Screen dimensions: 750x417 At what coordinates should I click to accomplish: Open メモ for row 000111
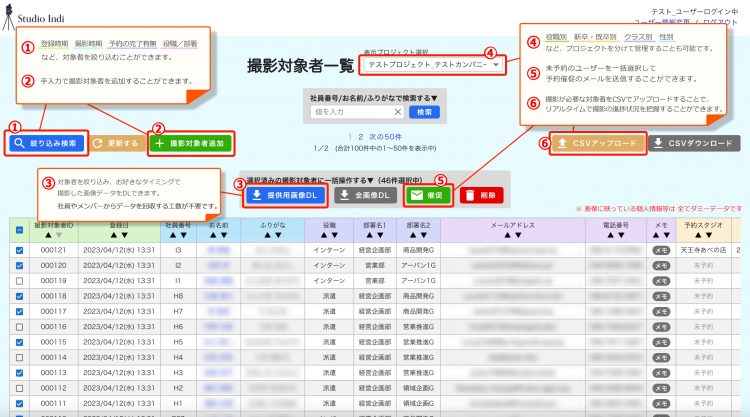661,403
